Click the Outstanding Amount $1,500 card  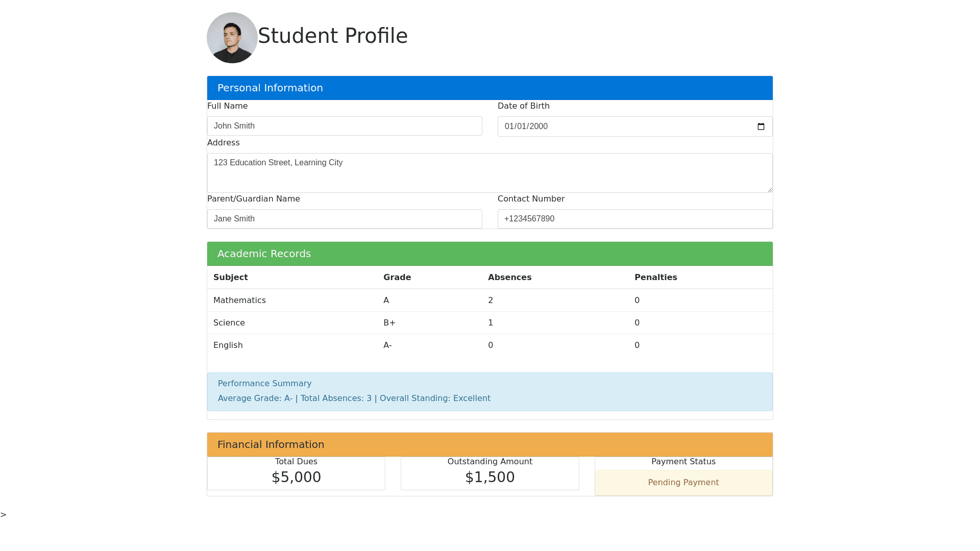(489, 473)
